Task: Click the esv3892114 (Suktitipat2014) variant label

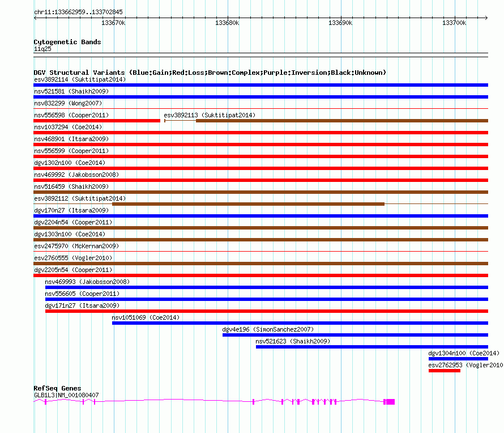Action: [x=80, y=79]
